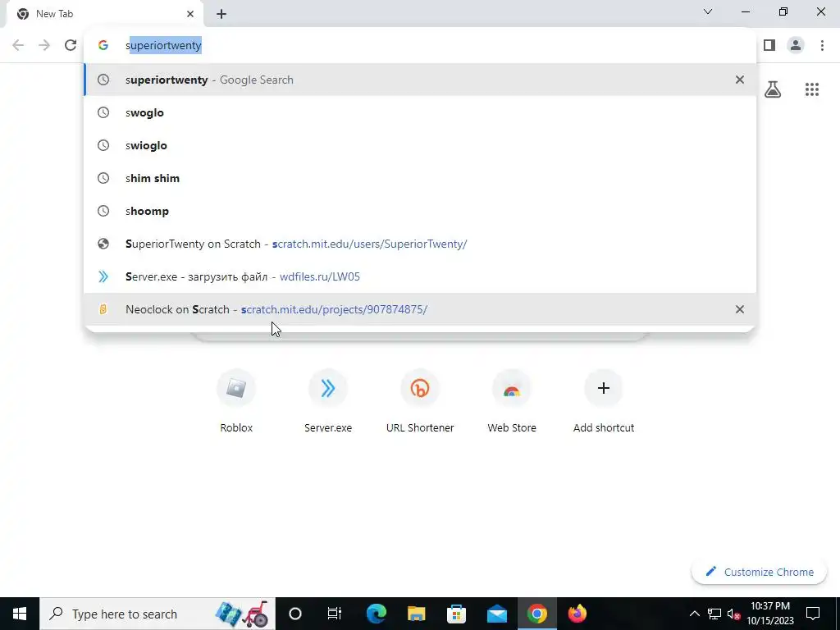Open the Server.exe shortcut tile
Image resolution: width=840 pixels, height=630 pixels.
[328, 400]
